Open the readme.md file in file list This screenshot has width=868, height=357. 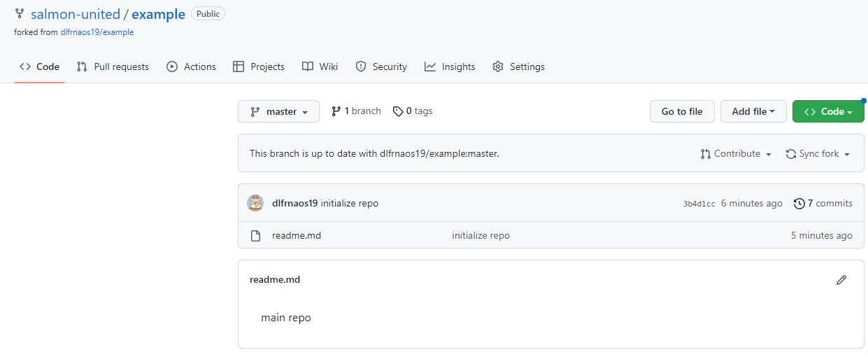(297, 235)
